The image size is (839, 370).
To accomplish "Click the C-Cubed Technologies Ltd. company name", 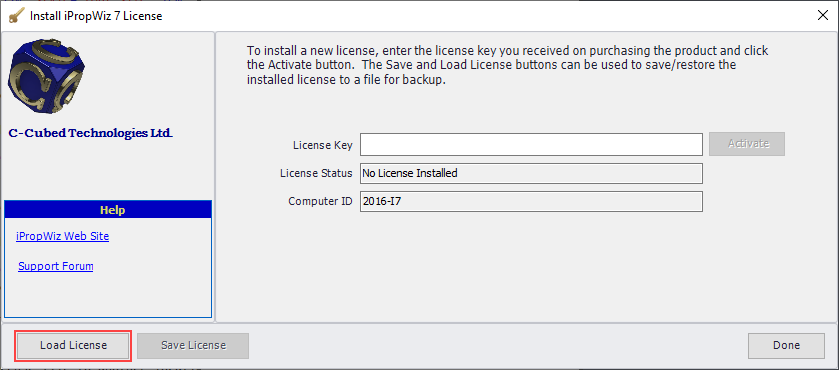I will click(x=90, y=133).
